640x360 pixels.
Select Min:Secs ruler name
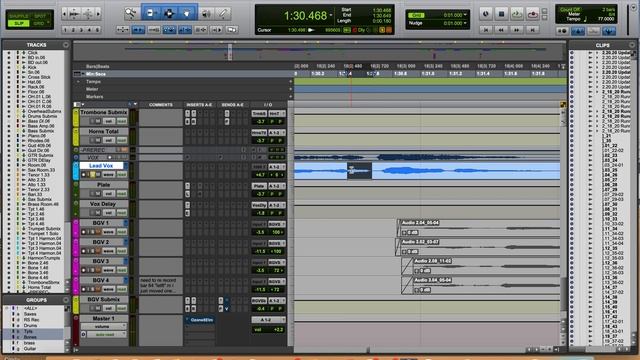pyautogui.click(x=96, y=74)
